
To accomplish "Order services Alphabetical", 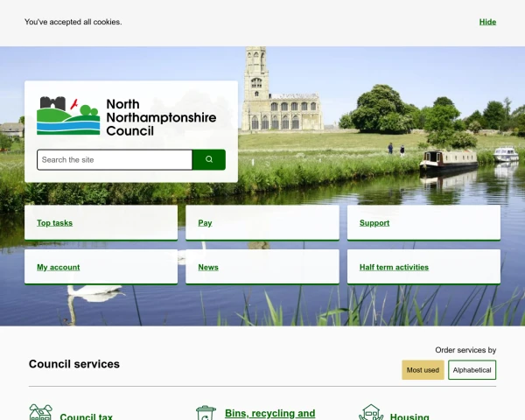I will [472, 370].
